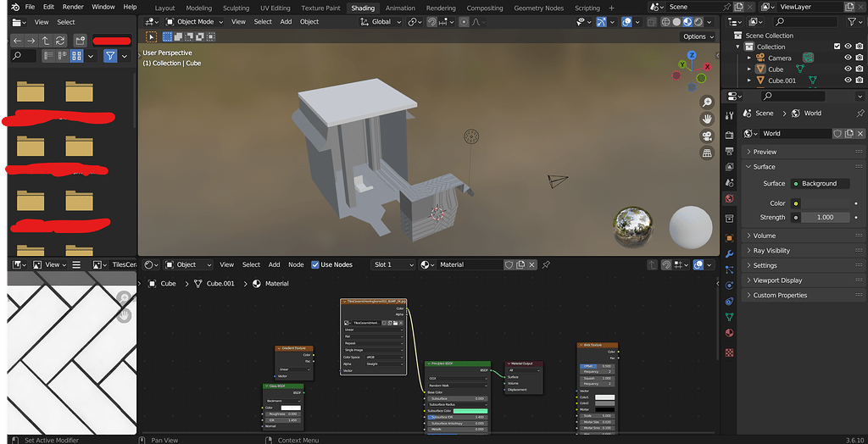This screenshot has height=444, width=868.
Task: Open Modifier properties wrench tab
Action: pyautogui.click(x=730, y=254)
